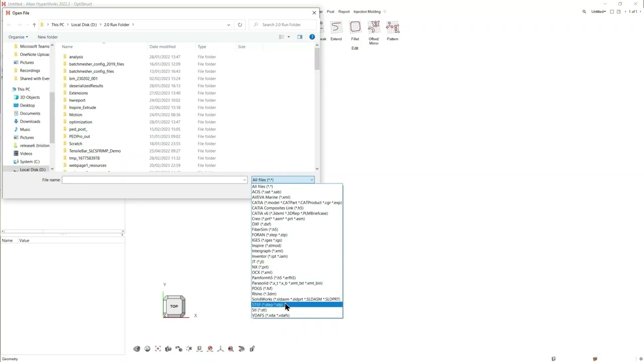Click This PC in address path
Image resolution: width=644 pixels, height=362 pixels.
pos(58,25)
